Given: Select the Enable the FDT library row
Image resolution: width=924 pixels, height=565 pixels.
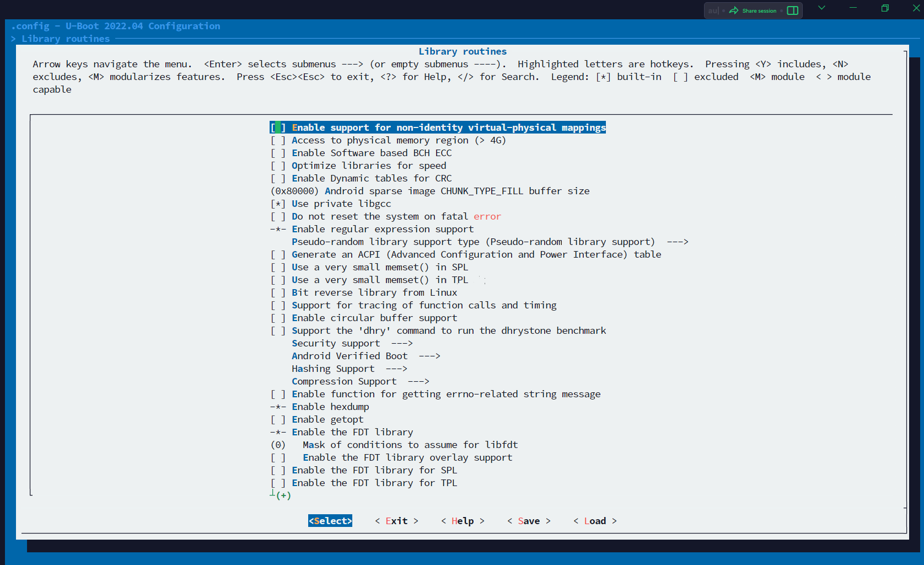Looking at the screenshot, I should [x=342, y=432].
